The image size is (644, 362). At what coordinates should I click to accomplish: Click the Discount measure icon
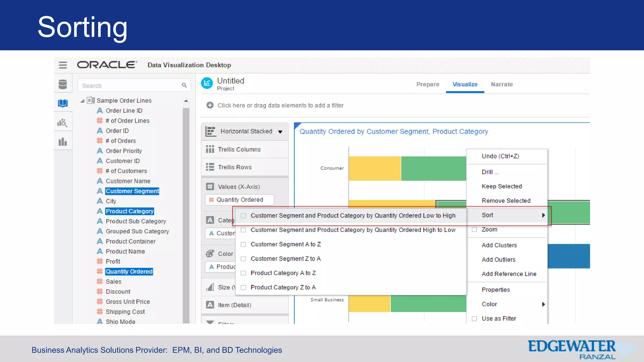(100, 292)
